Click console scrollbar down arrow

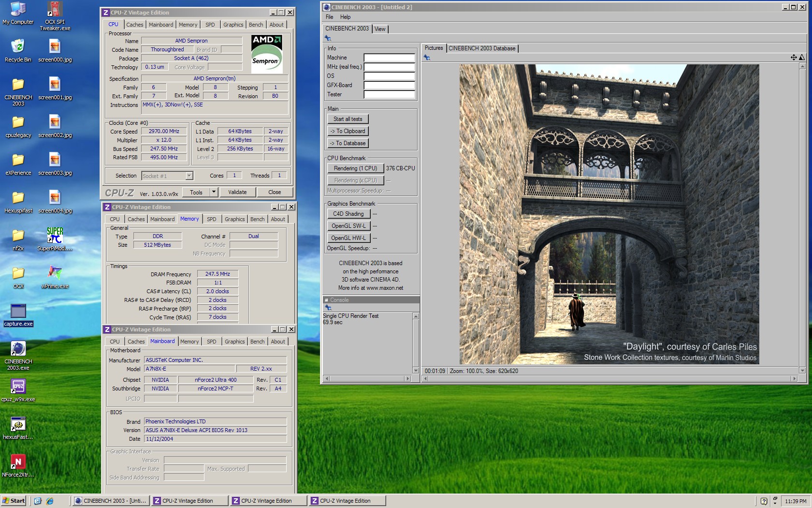tap(416, 371)
